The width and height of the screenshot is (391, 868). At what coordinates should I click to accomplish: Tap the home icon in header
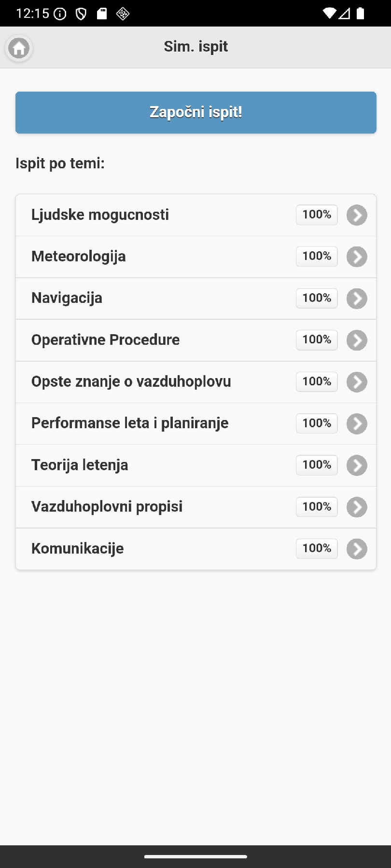tap(19, 48)
